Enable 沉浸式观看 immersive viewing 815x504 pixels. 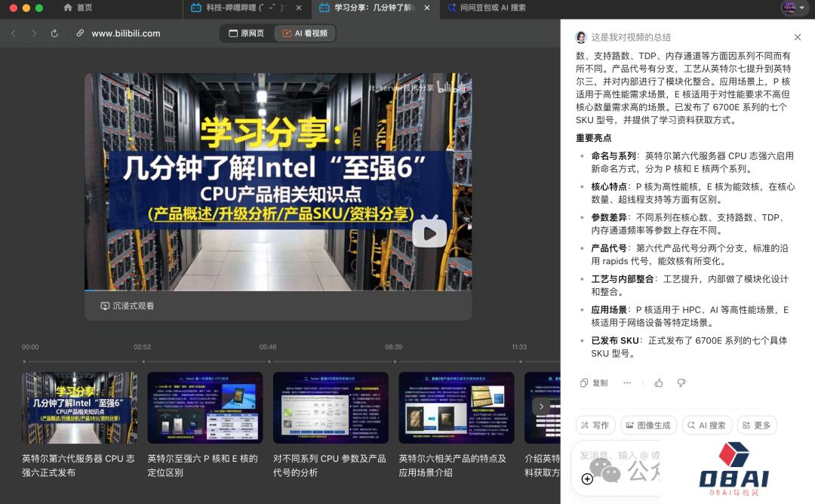(x=128, y=306)
